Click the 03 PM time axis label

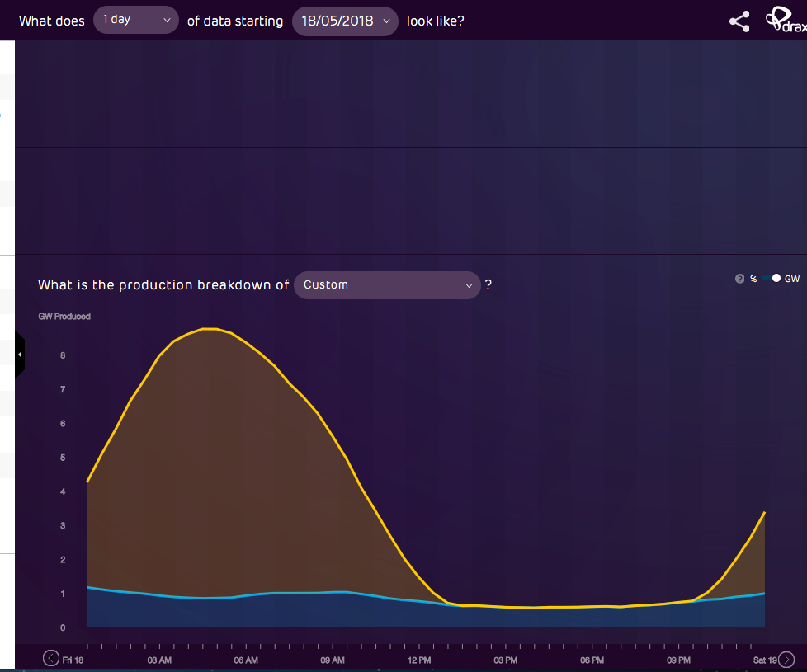click(505, 660)
